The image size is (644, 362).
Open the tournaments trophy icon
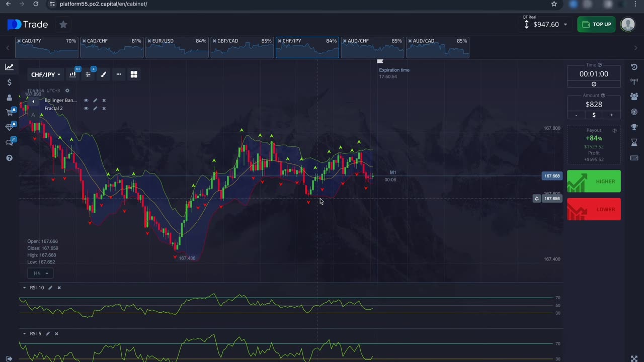[634, 127]
